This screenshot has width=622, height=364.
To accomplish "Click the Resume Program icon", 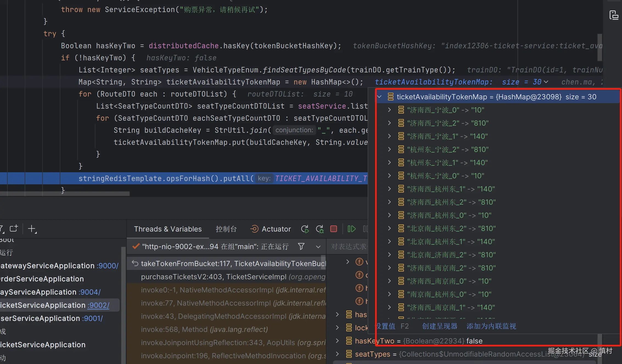I will 351,229.
